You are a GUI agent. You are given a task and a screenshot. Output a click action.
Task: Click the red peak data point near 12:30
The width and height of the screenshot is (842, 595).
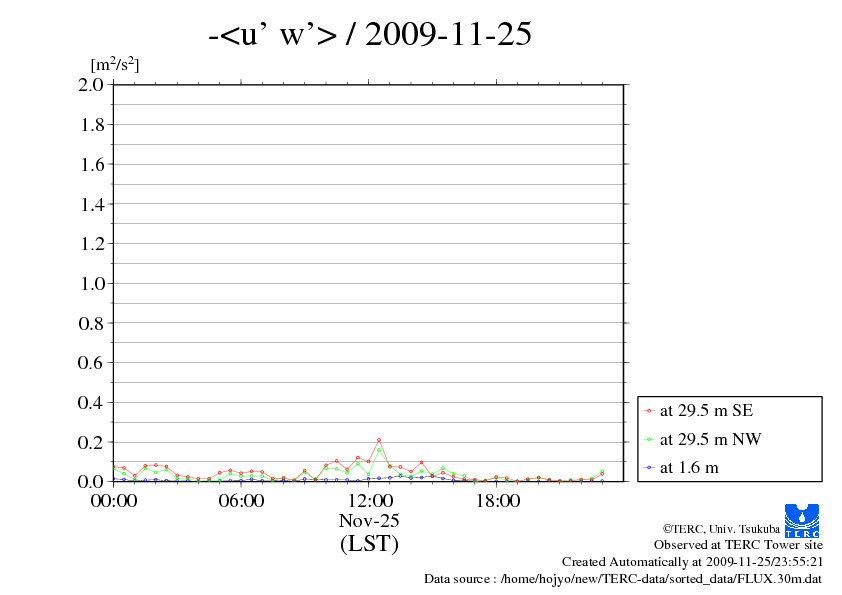click(379, 440)
